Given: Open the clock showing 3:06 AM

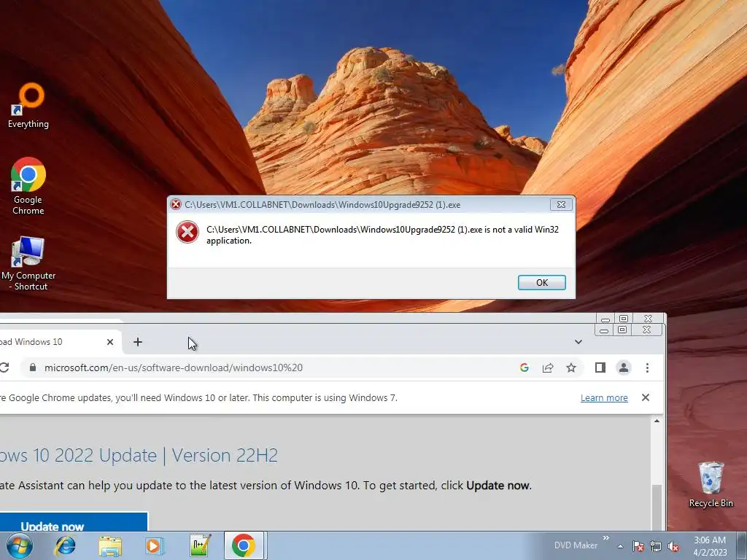Looking at the screenshot, I should 710,546.
